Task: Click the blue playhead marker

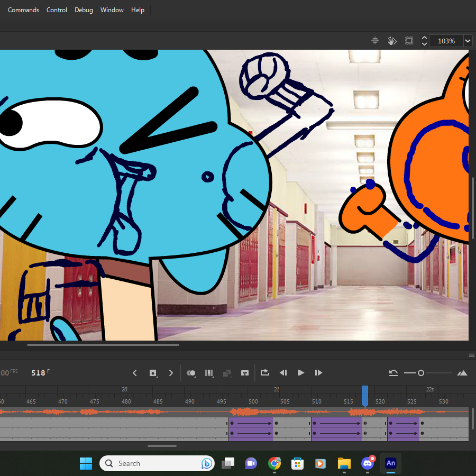Action: tap(365, 396)
